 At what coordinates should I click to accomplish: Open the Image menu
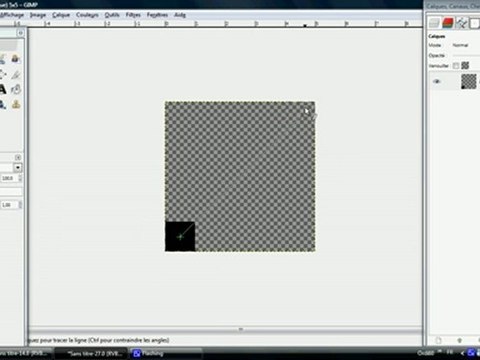(x=38, y=15)
